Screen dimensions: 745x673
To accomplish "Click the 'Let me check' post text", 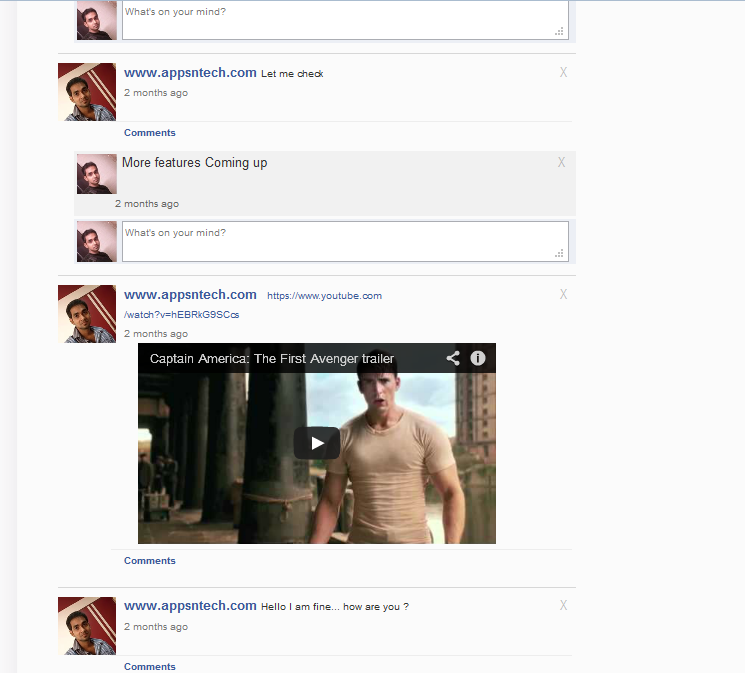I will (292, 74).
